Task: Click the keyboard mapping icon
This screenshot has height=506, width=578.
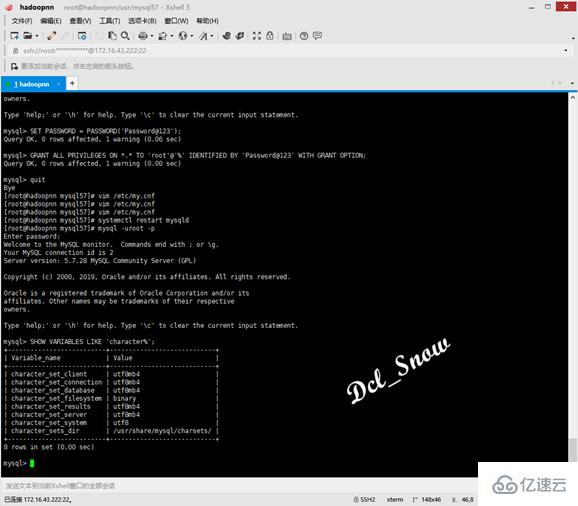Action: [287, 36]
